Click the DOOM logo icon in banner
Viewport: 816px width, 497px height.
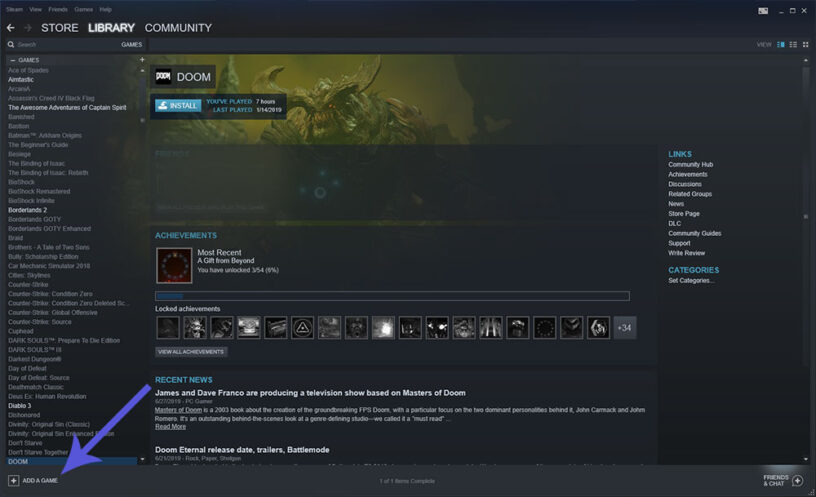coord(163,77)
